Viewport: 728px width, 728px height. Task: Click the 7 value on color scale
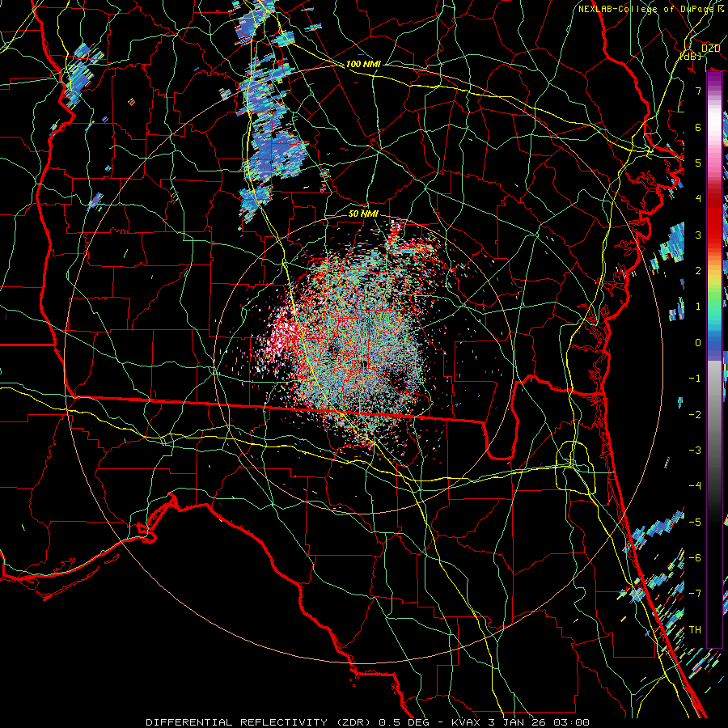pyautogui.click(x=698, y=91)
